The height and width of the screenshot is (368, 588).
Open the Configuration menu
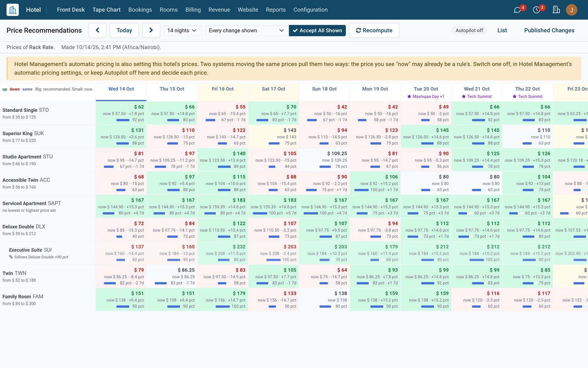[311, 10]
